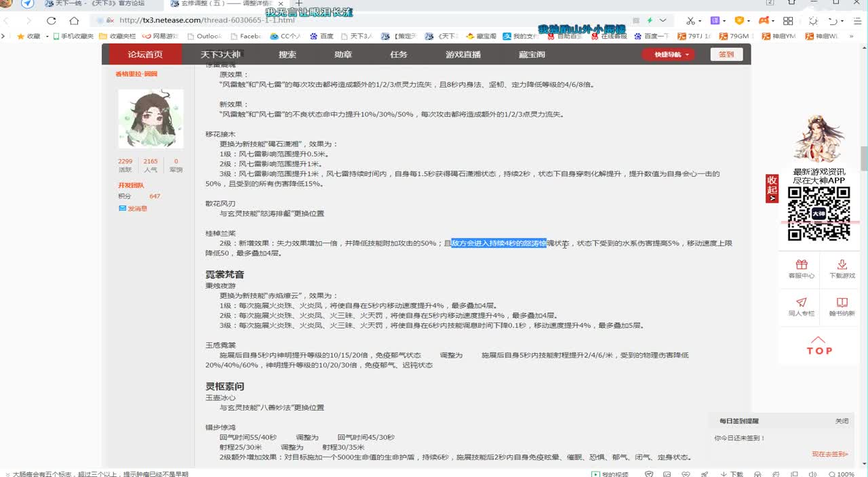Open the game controller dropdown arrow
This screenshot has width=868, height=477.
pyautogui.click(x=774, y=20)
